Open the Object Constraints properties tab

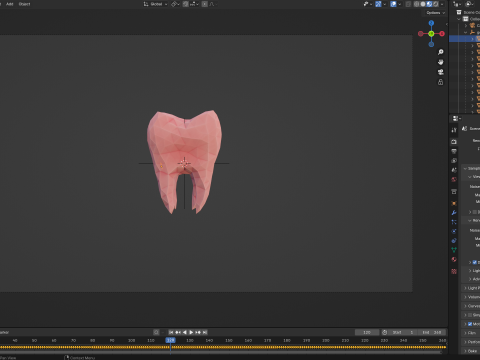click(454, 241)
